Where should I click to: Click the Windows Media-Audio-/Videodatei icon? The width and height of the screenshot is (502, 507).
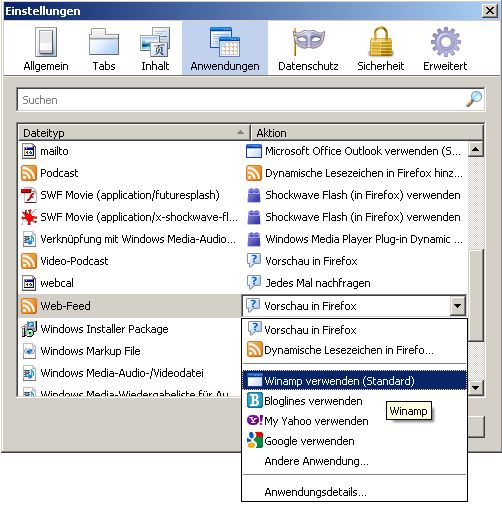tap(29, 373)
